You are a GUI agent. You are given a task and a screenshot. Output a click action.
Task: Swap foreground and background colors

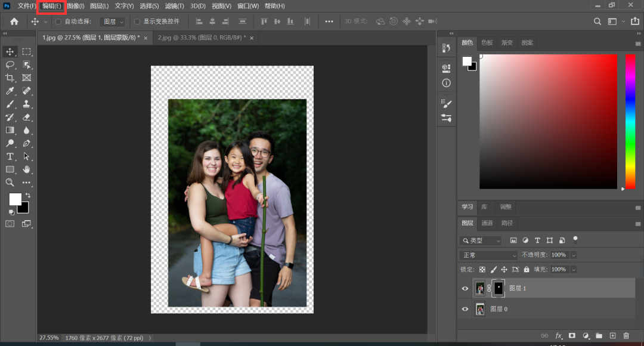point(27,195)
